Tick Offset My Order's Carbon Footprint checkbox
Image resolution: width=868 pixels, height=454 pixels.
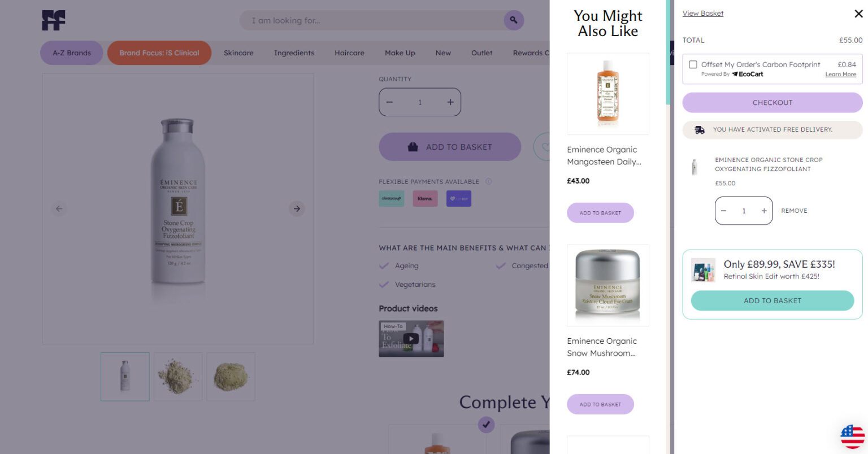[693, 64]
